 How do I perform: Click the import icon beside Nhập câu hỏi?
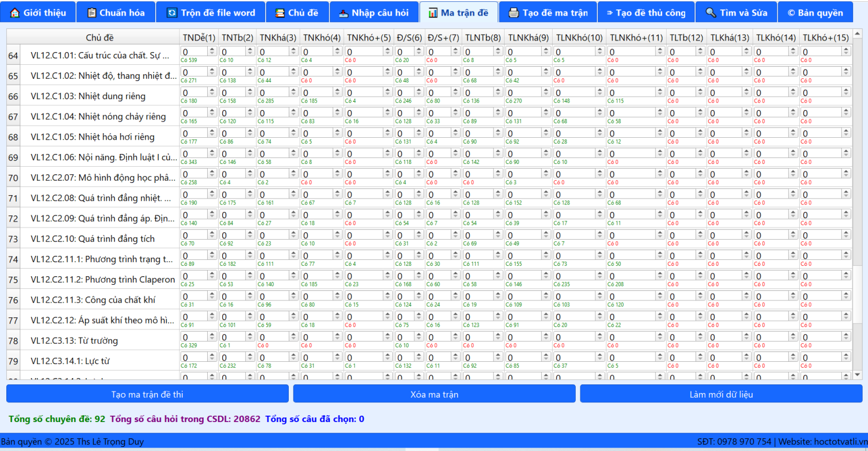pyautogui.click(x=344, y=13)
